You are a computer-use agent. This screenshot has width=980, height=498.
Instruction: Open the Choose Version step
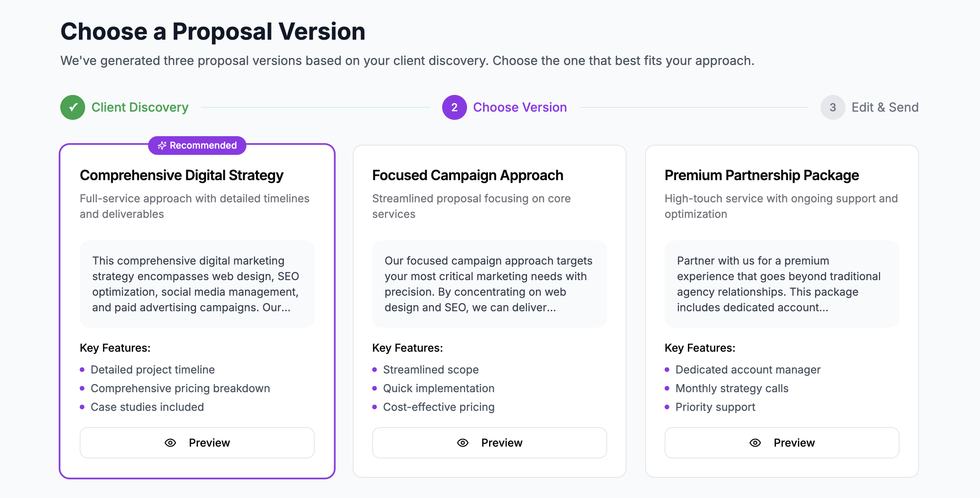(x=520, y=107)
